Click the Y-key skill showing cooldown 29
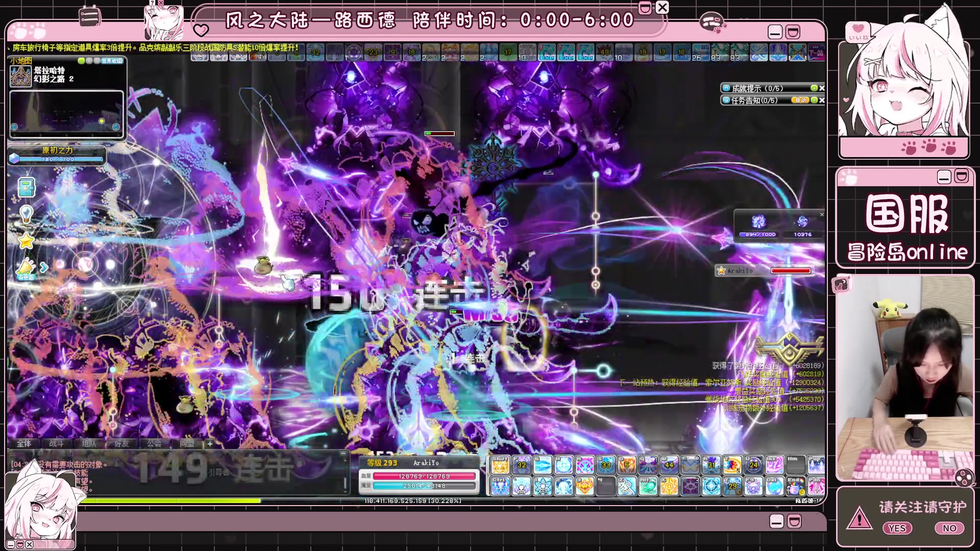Screen dimensions: 980x551 pos(731,486)
